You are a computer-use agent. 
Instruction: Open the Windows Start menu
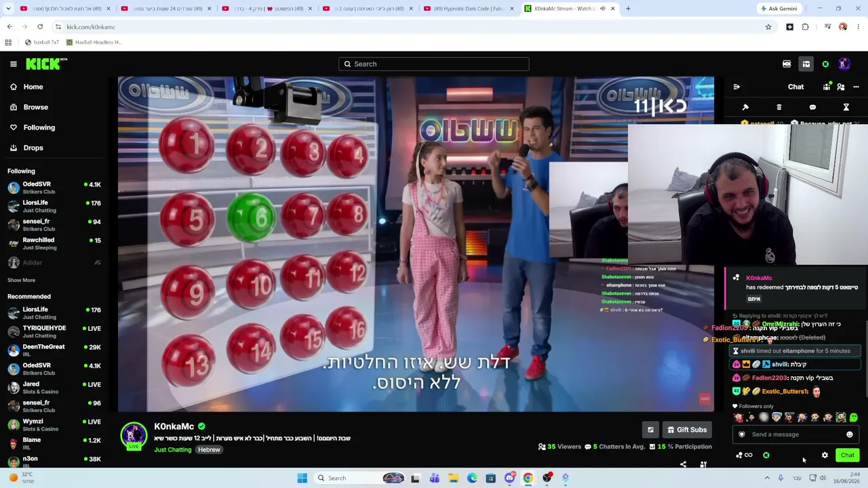[302, 478]
